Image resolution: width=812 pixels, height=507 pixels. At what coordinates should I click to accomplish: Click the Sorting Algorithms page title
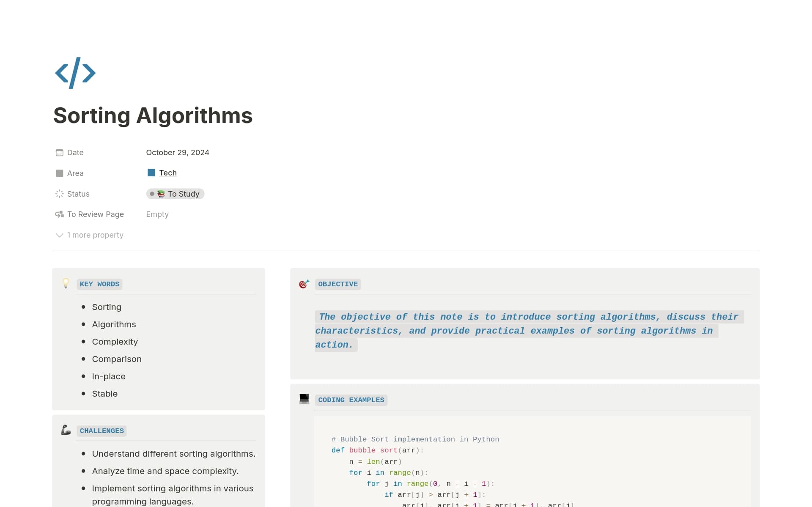[153, 115]
